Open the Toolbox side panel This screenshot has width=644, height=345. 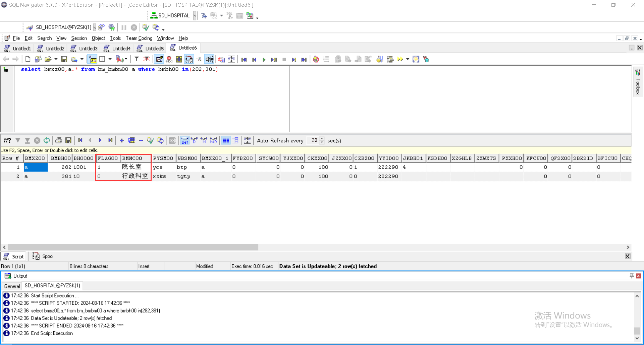coord(638,81)
